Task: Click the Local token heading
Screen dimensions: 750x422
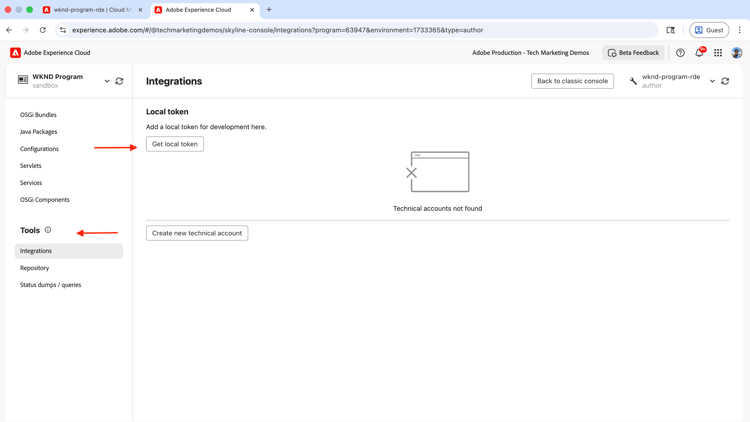Action: coord(167,111)
